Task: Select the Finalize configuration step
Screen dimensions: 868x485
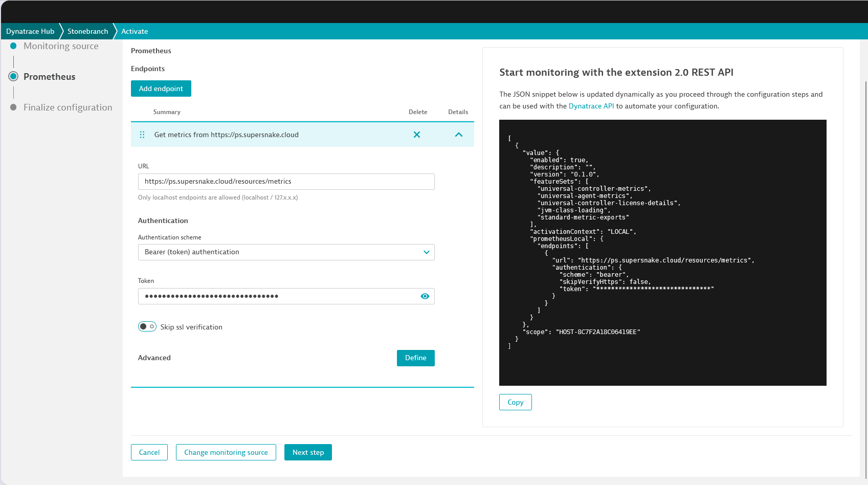Action: tap(68, 107)
